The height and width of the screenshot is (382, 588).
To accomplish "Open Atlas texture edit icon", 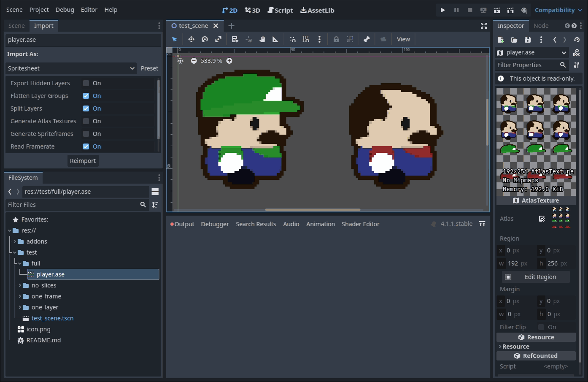I will (542, 219).
